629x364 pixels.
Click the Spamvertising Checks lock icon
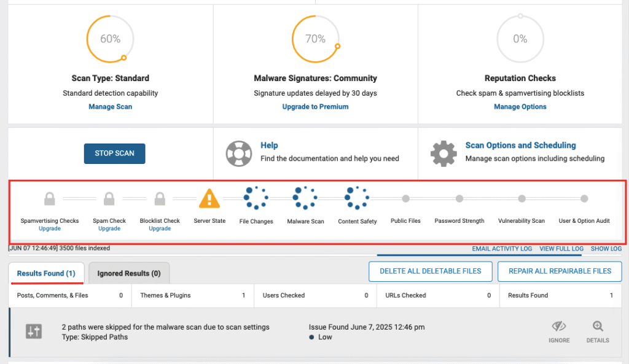[49, 198]
